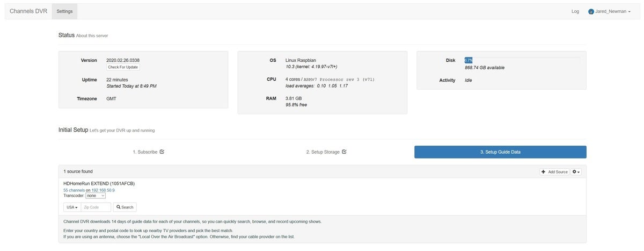Click the Jared_Newman avatar icon
Screen dimensions: 644x251
[x=591, y=11]
